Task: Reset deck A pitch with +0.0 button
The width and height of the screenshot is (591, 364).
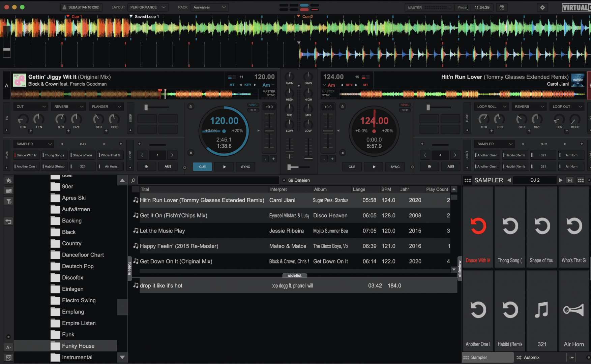Action: click(269, 107)
